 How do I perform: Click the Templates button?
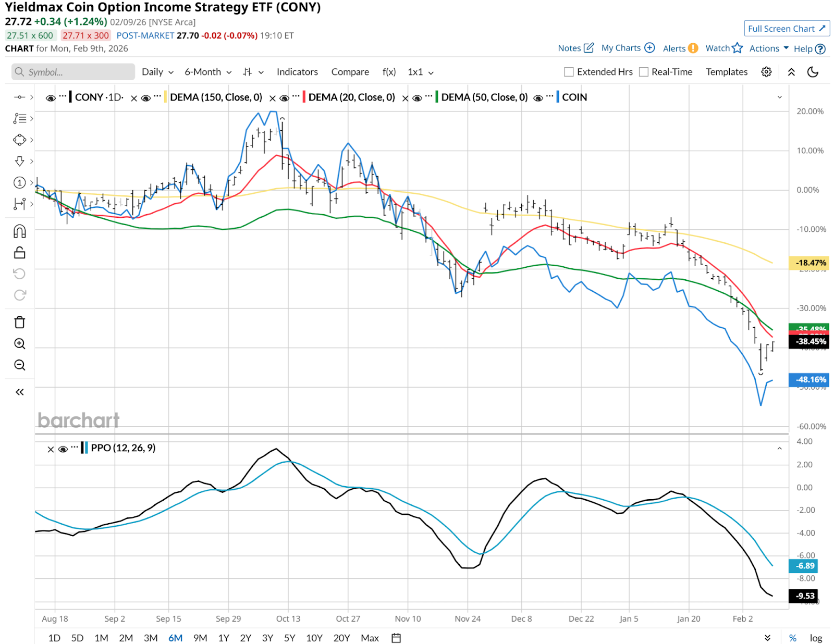727,72
